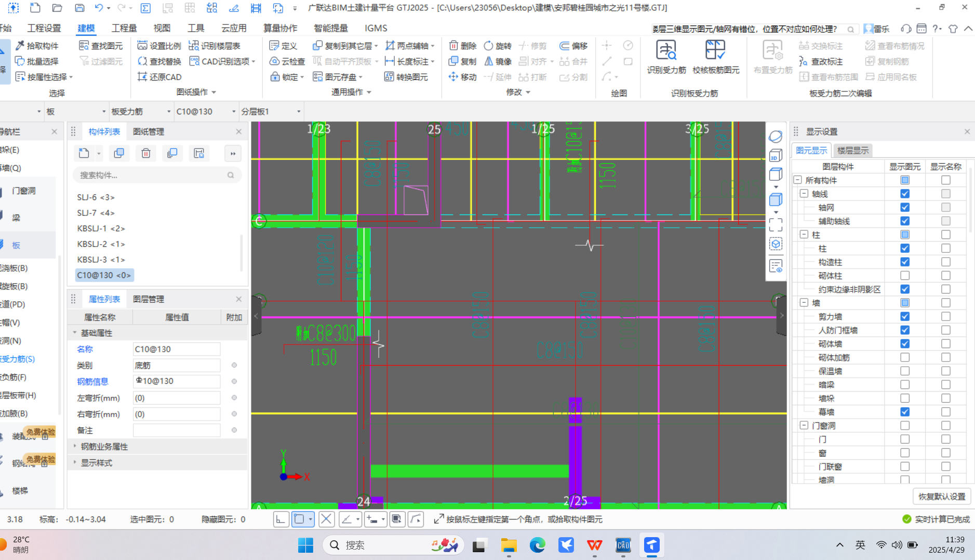The image size is (975, 560).
Task: Click the 钢筋信息 value field
Action: coord(177,381)
